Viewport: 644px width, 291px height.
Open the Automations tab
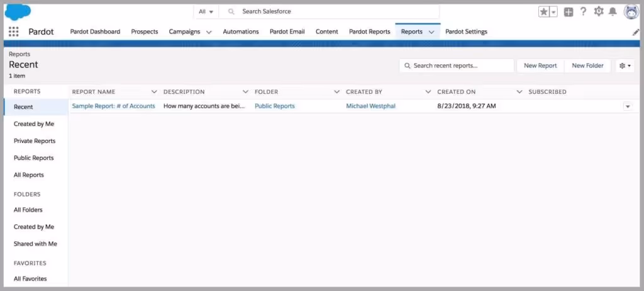(241, 31)
